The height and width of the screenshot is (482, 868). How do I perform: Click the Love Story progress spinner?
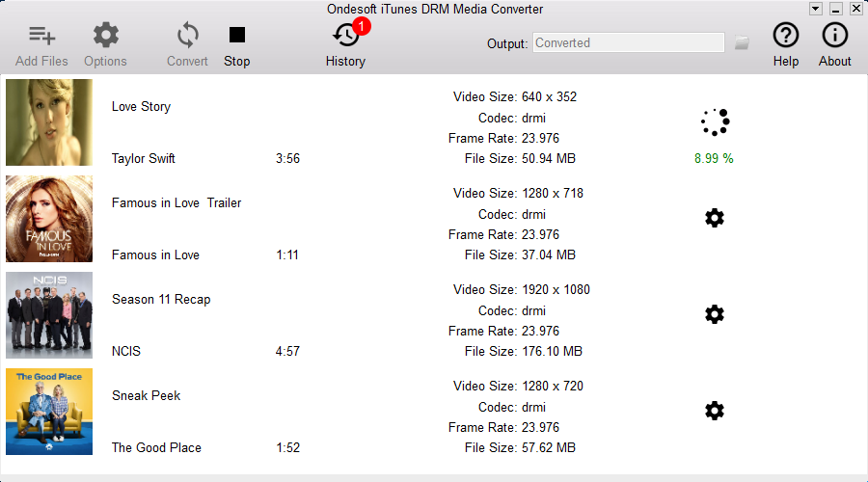(715, 121)
